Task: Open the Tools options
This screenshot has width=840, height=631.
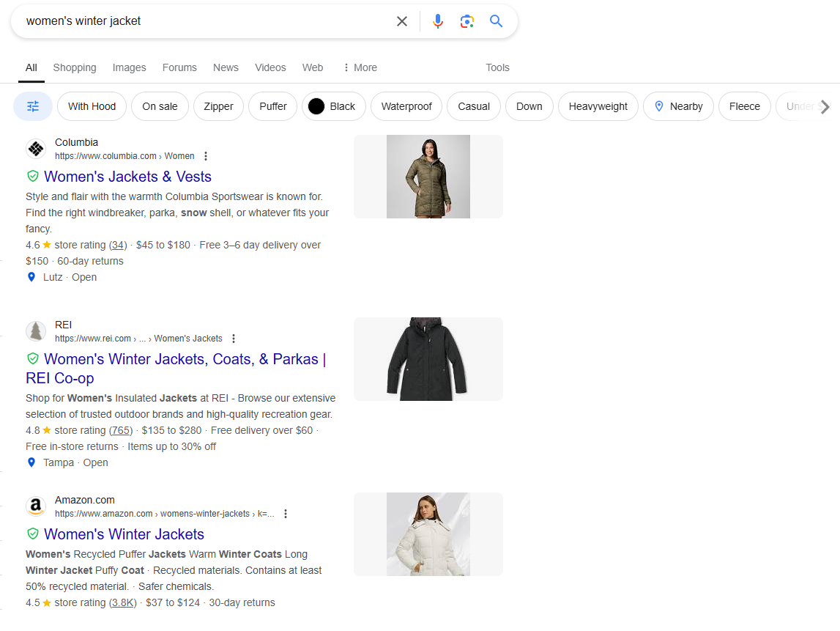Action: pos(497,67)
